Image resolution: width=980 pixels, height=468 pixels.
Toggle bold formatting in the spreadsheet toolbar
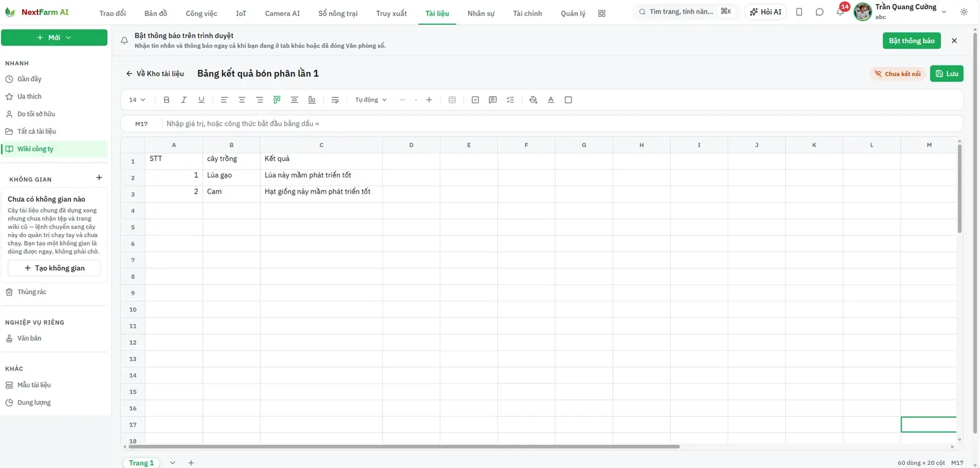[x=167, y=100]
